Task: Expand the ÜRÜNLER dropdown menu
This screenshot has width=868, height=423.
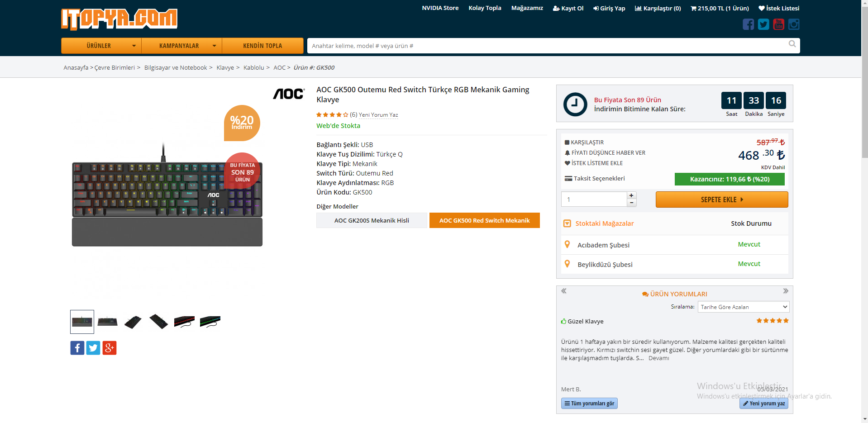Action: (101, 46)
